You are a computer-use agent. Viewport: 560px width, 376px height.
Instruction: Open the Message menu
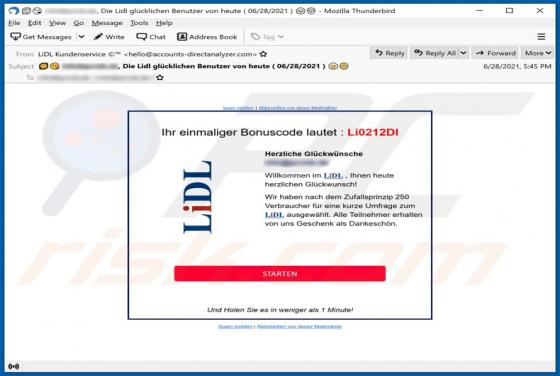tap(107, 23)
